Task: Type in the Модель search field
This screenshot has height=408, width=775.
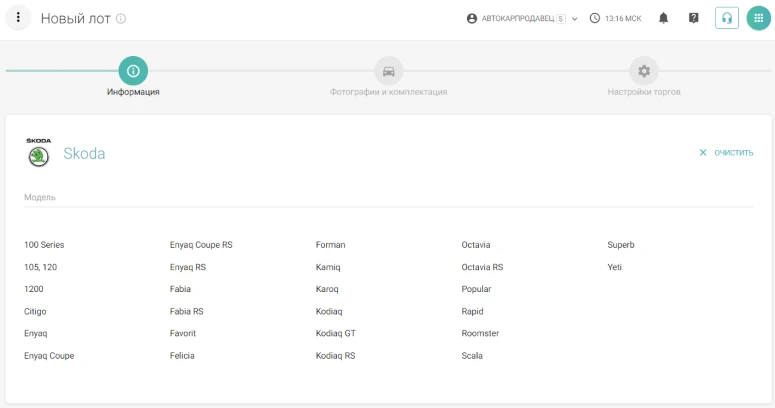Action: (x=388, y=197)
